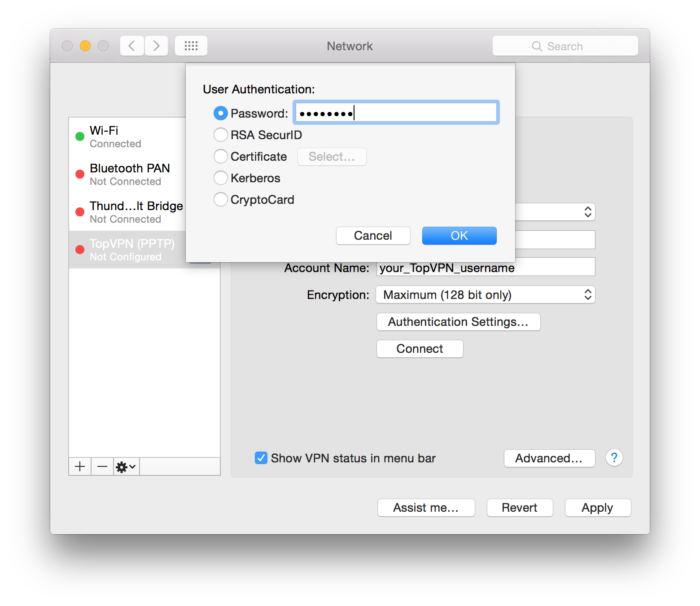Select Thunderbolt Bridge service
The height and width of the screenshot is (606, 700).
tap(127, 212)
